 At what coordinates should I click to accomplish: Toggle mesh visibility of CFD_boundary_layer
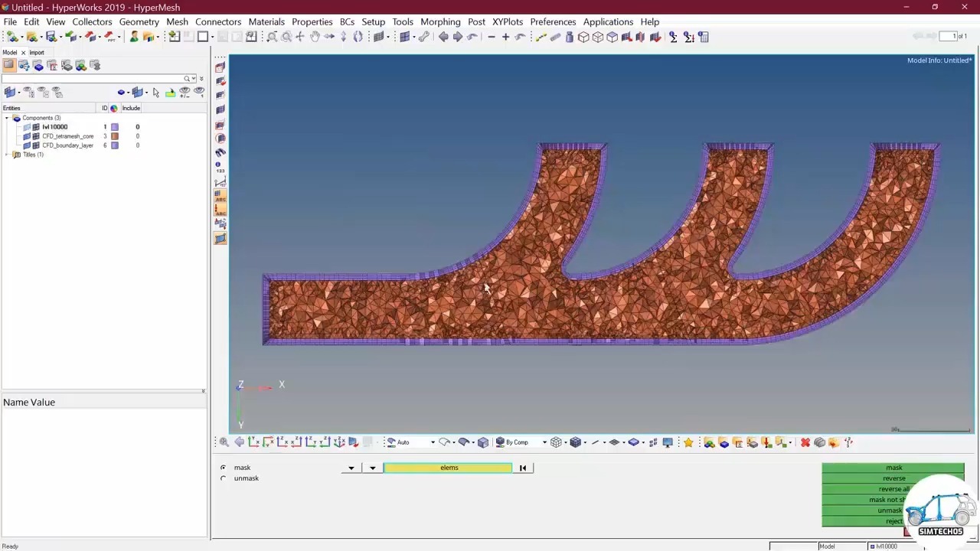[x=36, y=145]
